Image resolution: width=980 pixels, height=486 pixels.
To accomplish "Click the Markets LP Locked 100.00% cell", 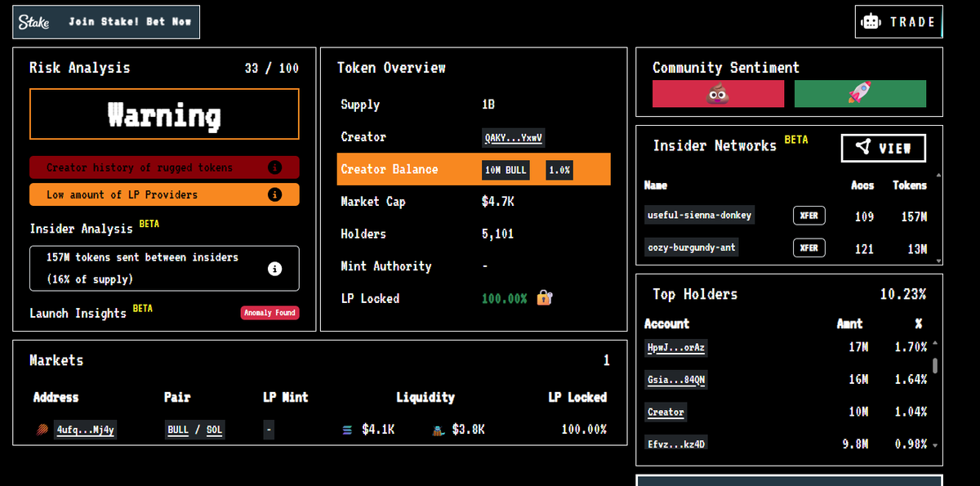I will (584, 430).
